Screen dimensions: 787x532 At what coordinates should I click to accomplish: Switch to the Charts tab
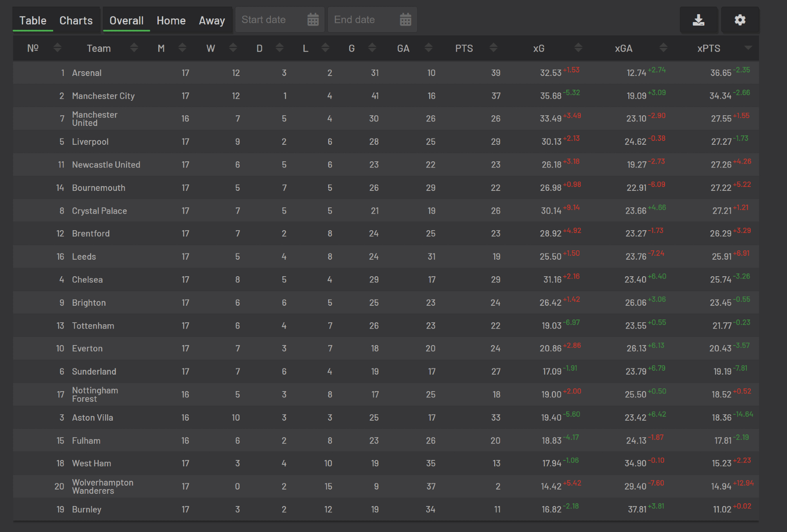(x=76, y=20)
